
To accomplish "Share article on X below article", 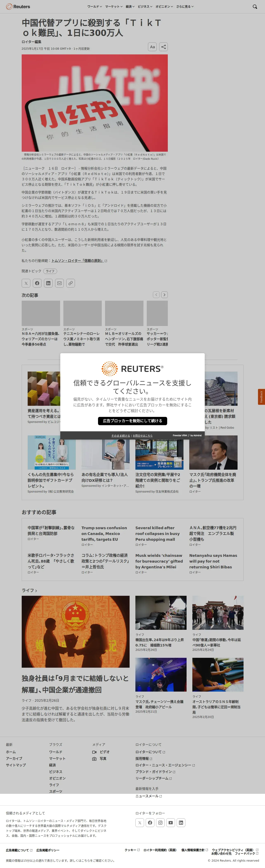I will click(26, 283).
